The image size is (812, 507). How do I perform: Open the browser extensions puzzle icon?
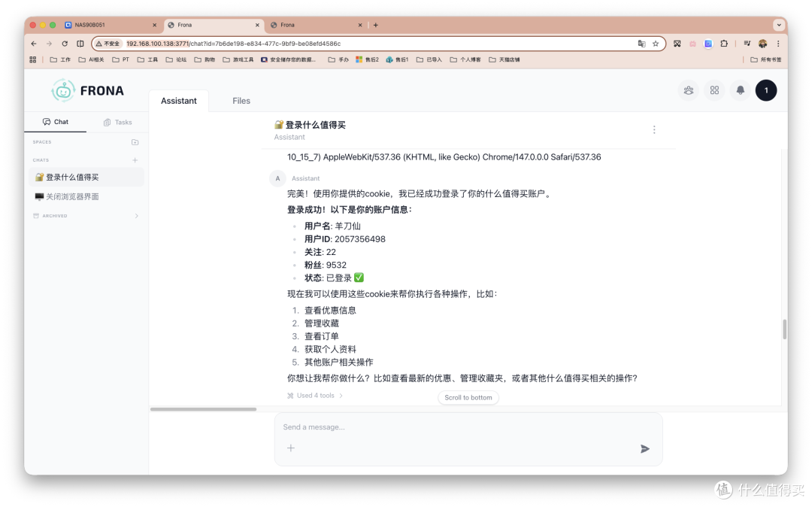click(724, 44)
